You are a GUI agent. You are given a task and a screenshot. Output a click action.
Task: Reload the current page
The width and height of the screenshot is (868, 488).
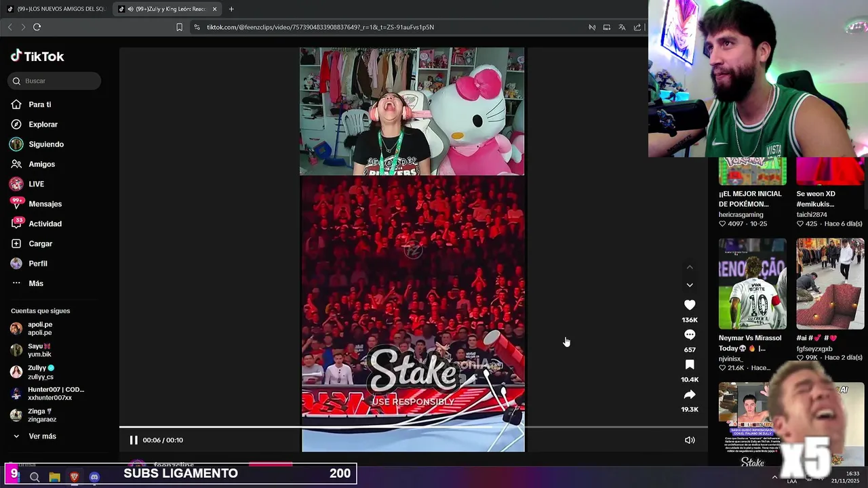point(37,27)
